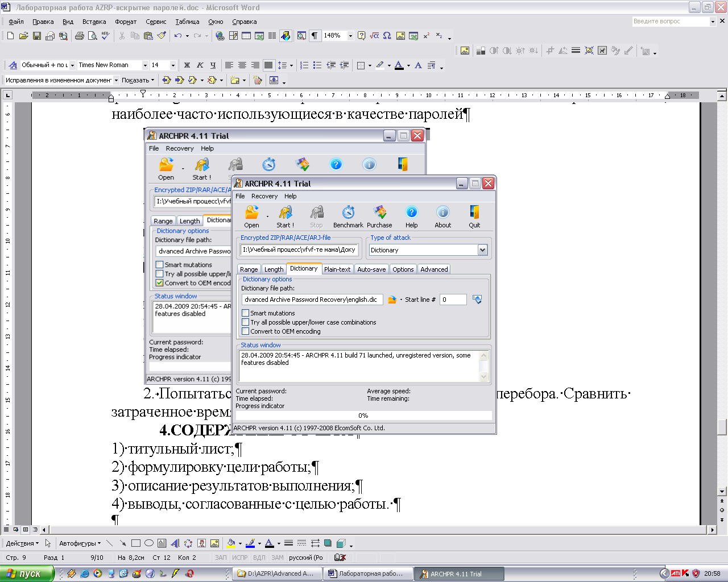Click the Line Style icon on Picture toolbar
728x582 pixels.
point(576,51)
